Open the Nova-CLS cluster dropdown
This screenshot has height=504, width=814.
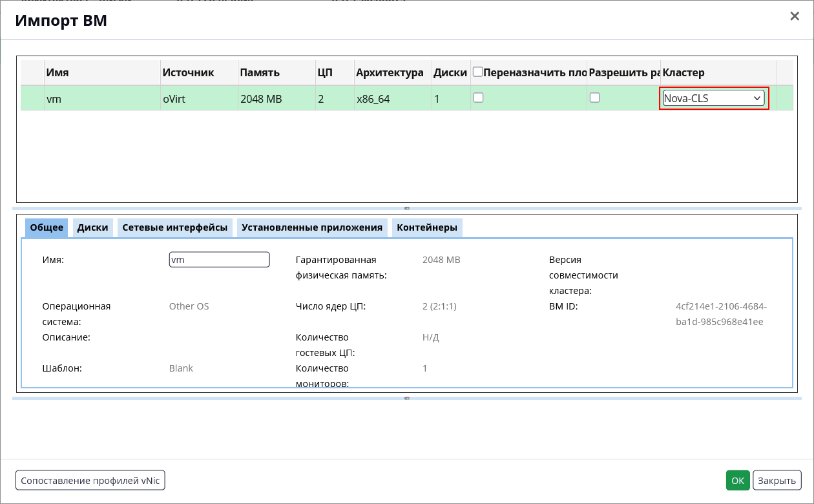point(714,98)
